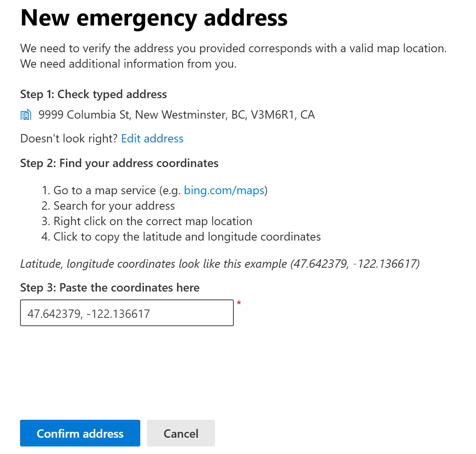Open the bing.com/maps link
Image resolution: width=476 pixels, height=454 pixels.
click(x=224, y=190)
